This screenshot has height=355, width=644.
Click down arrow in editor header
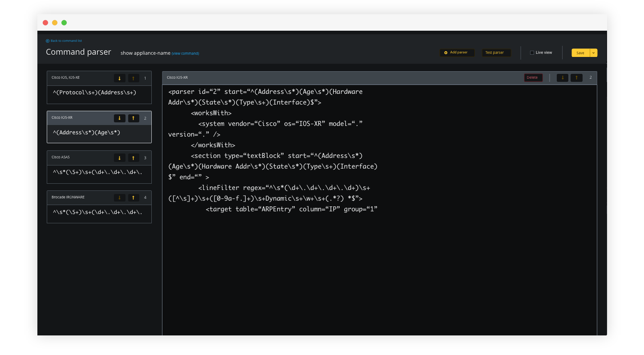pos(563,77)
